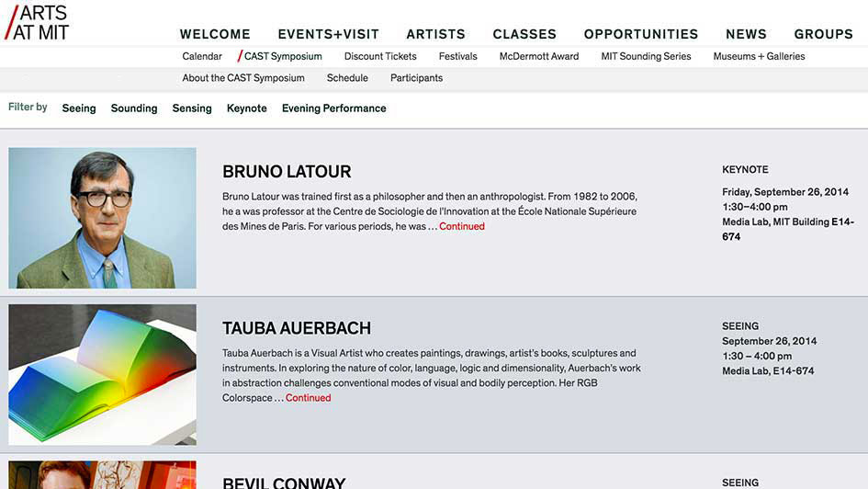Expand Bruno Latour bio via Continued
This screenshot has height=489, width=868.
[x=461, y=226]
